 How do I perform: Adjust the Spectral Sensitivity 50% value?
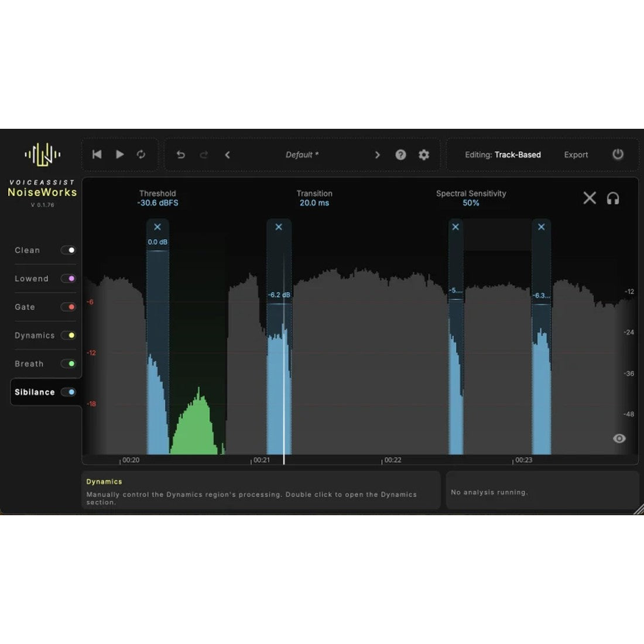471,203
